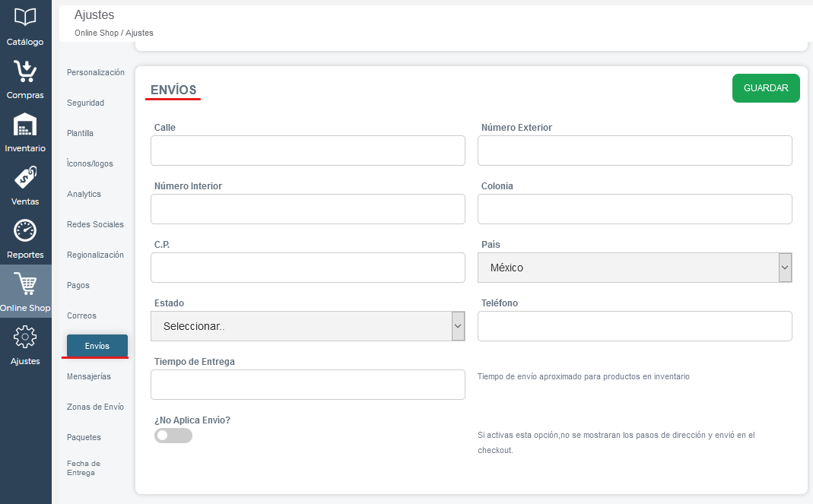Image resolution: width=813 pixels, height=504 pixels.
Task: Open the Plantilla settings section
Action: [80, 133]
